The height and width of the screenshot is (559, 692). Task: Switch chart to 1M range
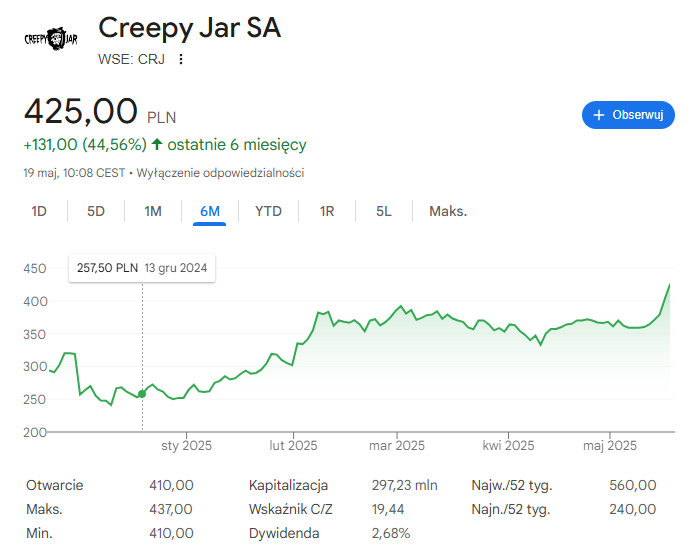click(x=153, y=211)
